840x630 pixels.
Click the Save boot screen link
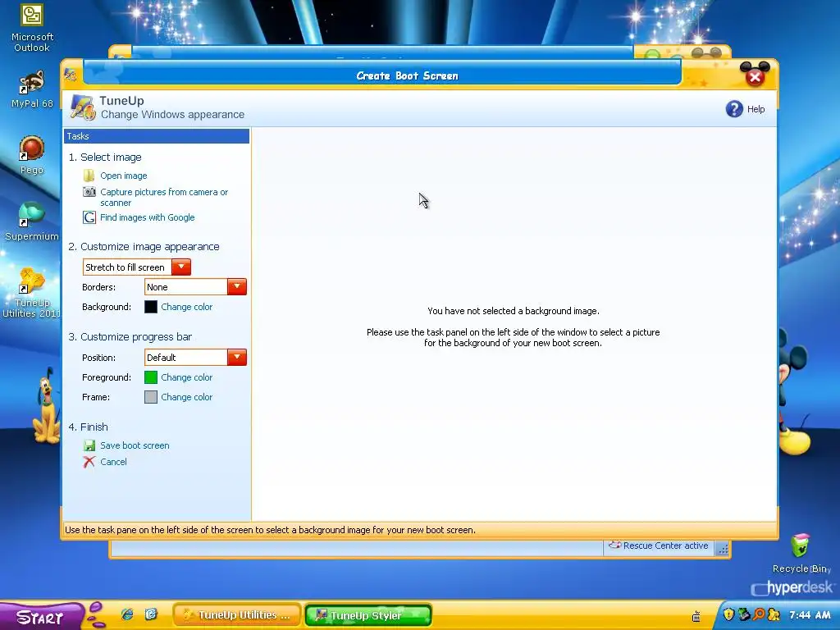pos(135,445)
